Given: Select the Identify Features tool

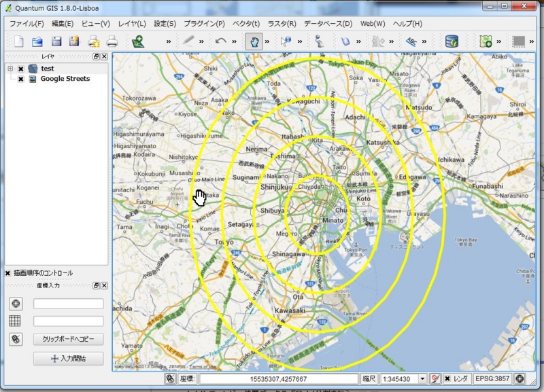Looking at the screenshot, I should (x=286, y=41).
